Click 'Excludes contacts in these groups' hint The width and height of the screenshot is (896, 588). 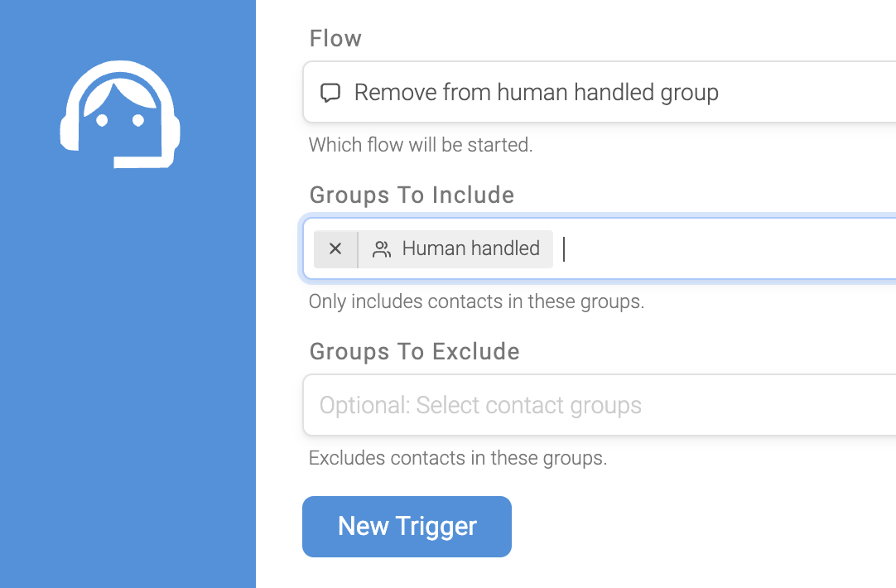(x=458, y=458)
